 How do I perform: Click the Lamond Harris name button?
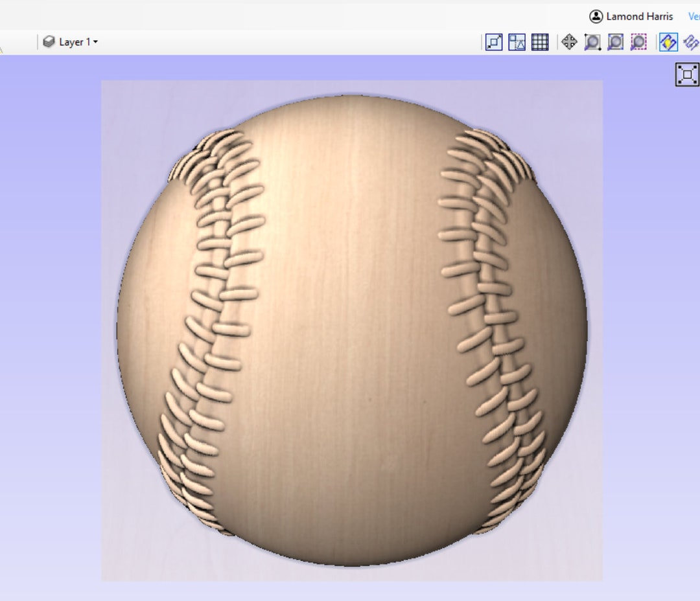click(638, 16)
